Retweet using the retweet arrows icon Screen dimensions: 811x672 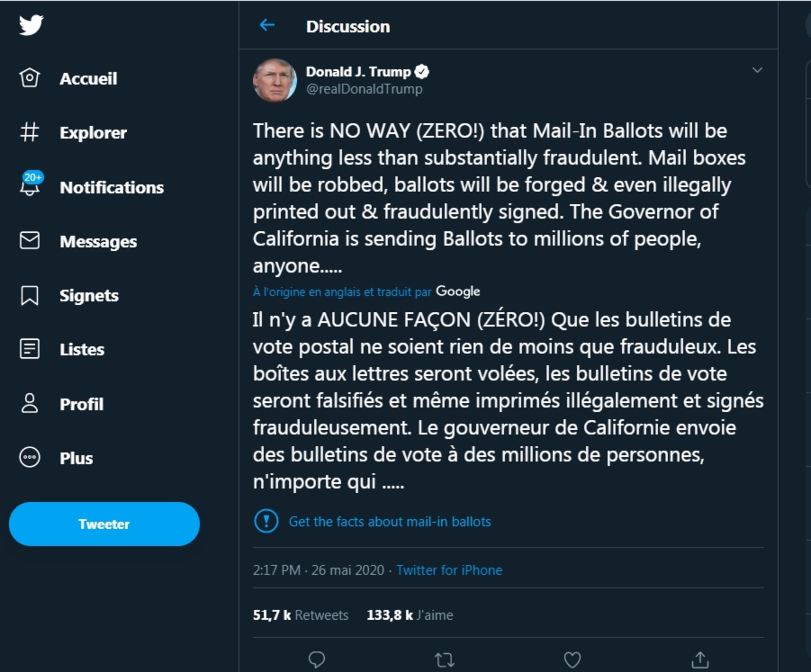tap(445, 659)
